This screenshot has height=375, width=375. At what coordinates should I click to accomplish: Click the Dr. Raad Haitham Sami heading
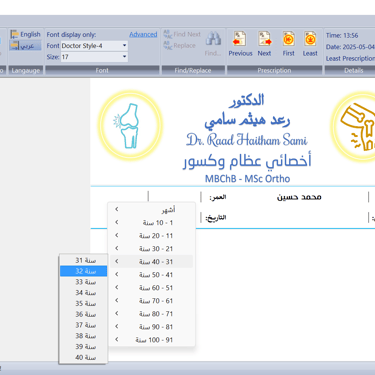pyautogui.click(x=247, y=140)
